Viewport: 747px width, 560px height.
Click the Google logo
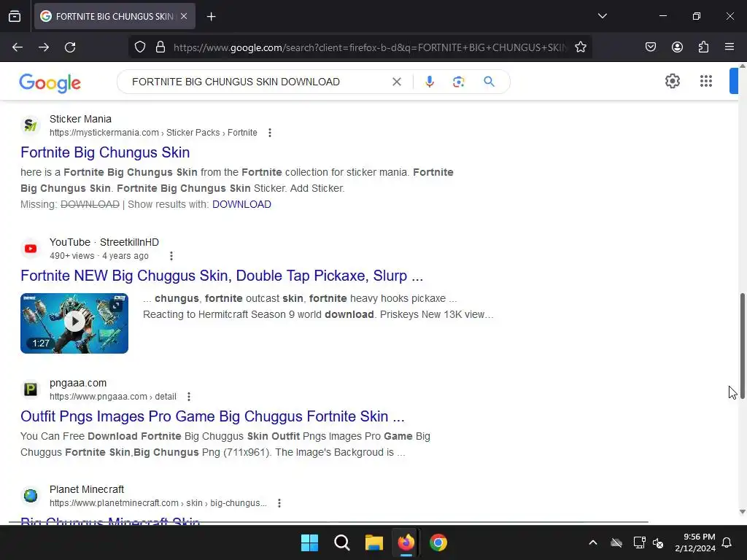click(x=50, y=83)
